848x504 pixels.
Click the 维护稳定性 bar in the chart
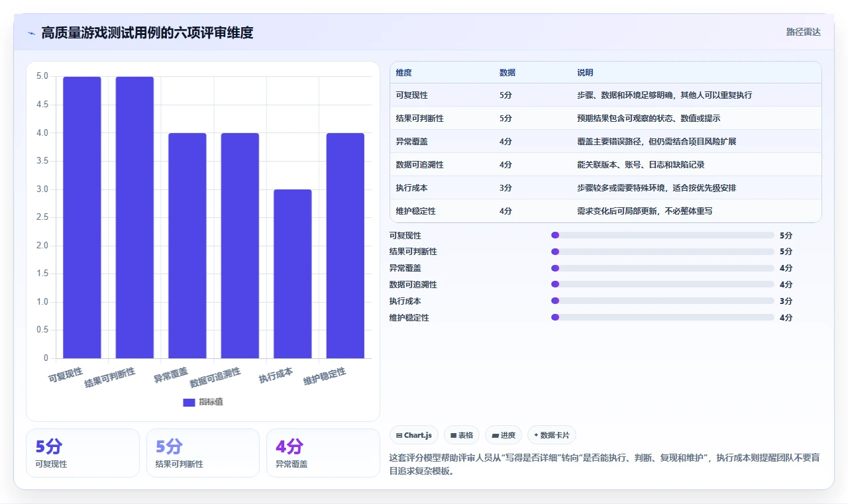point(345,246)
